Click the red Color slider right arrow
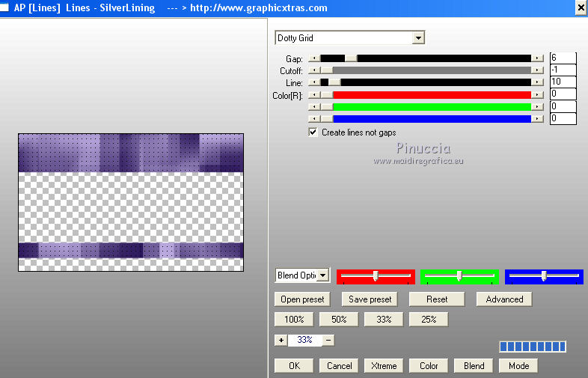The width and height of the screenshot is (588, 378). coord(537,95)
